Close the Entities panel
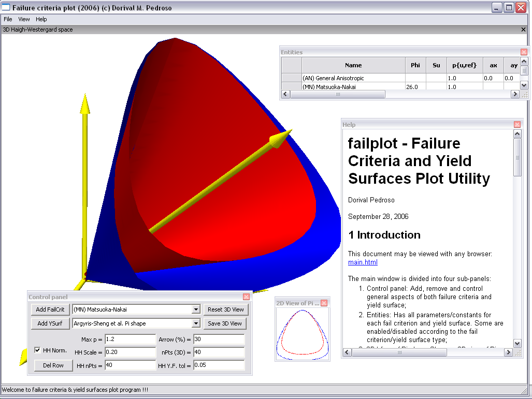Image resolution: width=532 pixels, height=399 pixels. (524, 52)
